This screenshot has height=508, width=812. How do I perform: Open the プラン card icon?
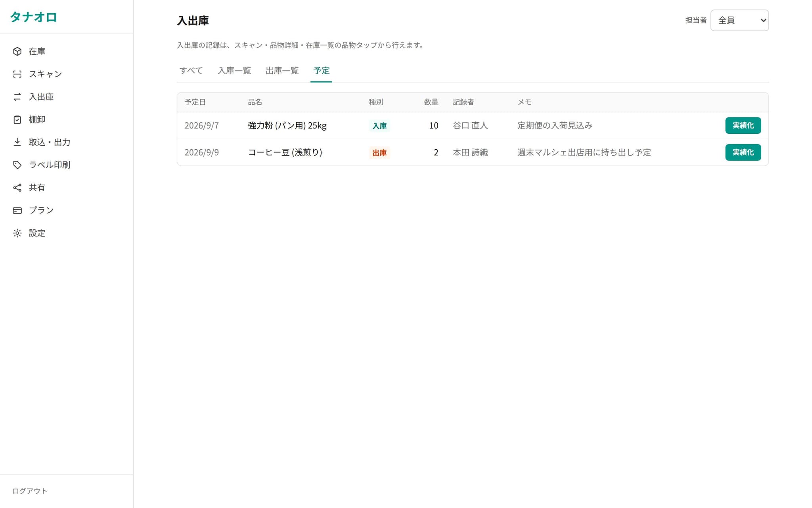[17, 210]
